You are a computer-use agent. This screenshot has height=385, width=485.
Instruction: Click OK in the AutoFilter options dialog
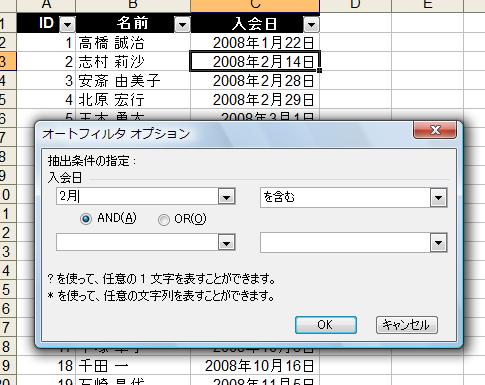point(326,325)
